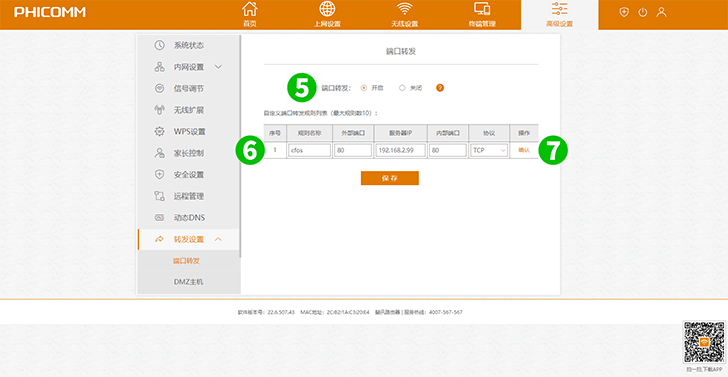Image resolution: width=728 pixels, height=377 pixels.
Task: Click the antenna icon for 无线扩展
Action: click(x=159, y=110)
